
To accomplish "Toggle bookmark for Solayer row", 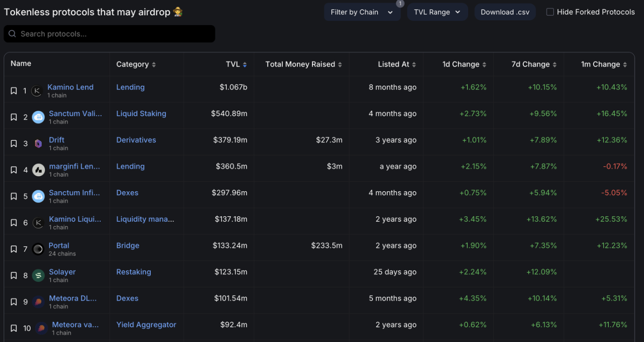I will (x=14, y=275).
